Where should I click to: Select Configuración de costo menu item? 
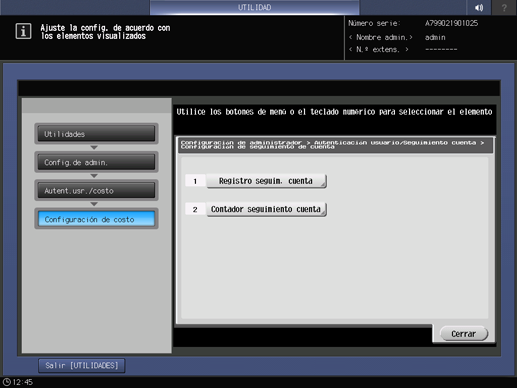tap(96, 219)
